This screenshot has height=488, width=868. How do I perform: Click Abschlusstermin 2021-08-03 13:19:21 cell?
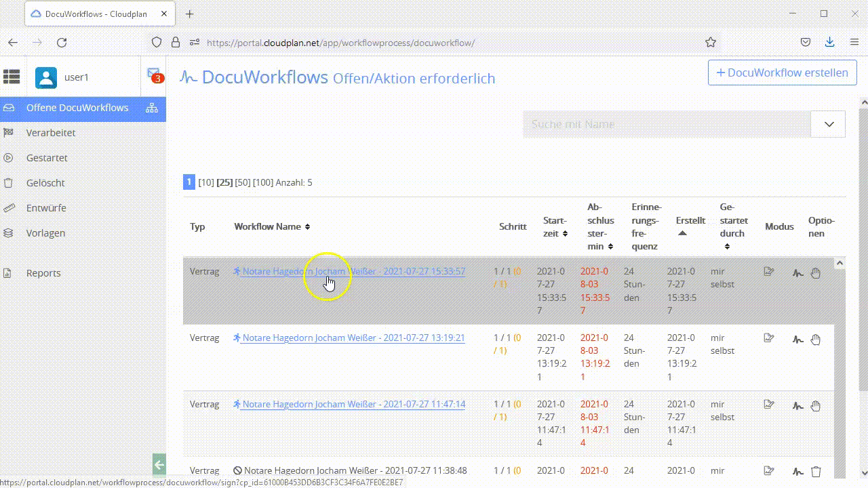point(595,357)
